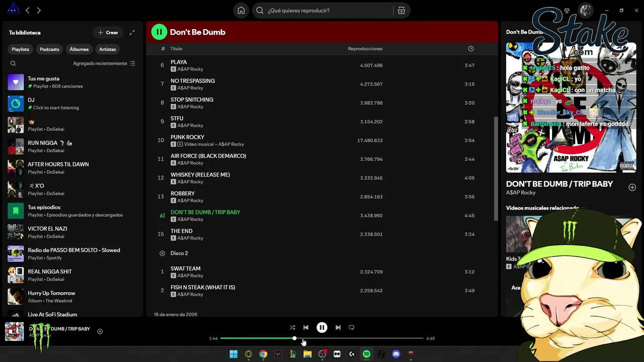The width and height of the screenshot is (644, 362).
Task: Open the Browse icon inside search bar
Action: 401,11
